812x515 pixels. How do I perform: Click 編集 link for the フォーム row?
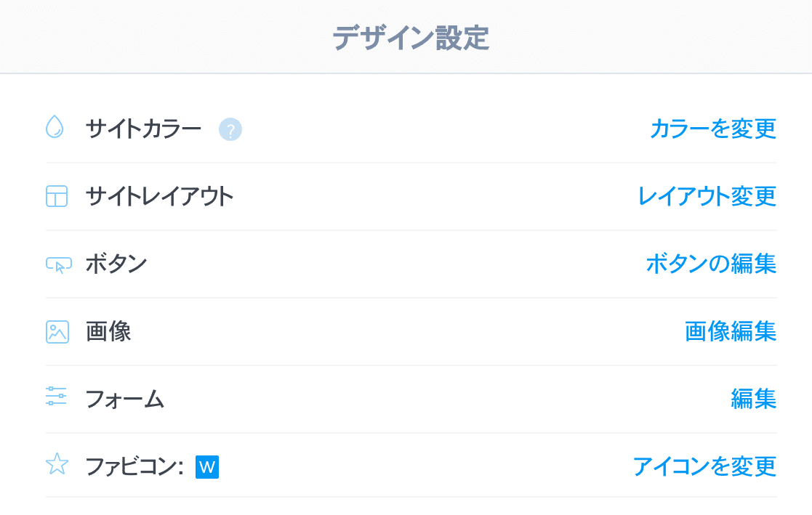pyautogui.click(x=754, y=399)
